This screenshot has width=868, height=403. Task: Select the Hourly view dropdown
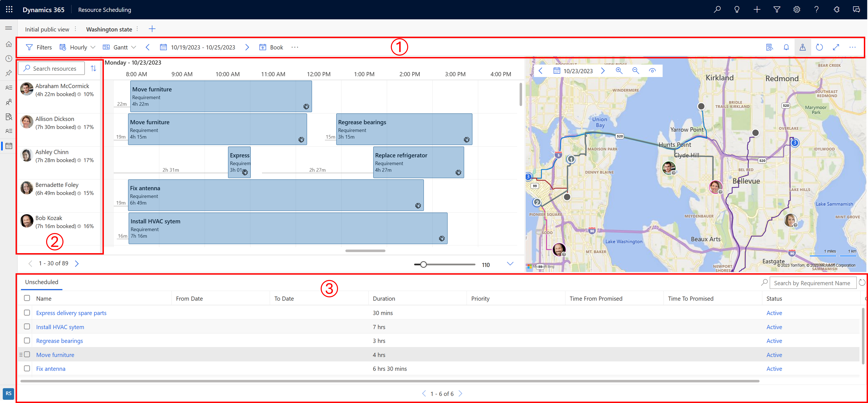click(x=80, y=47)
